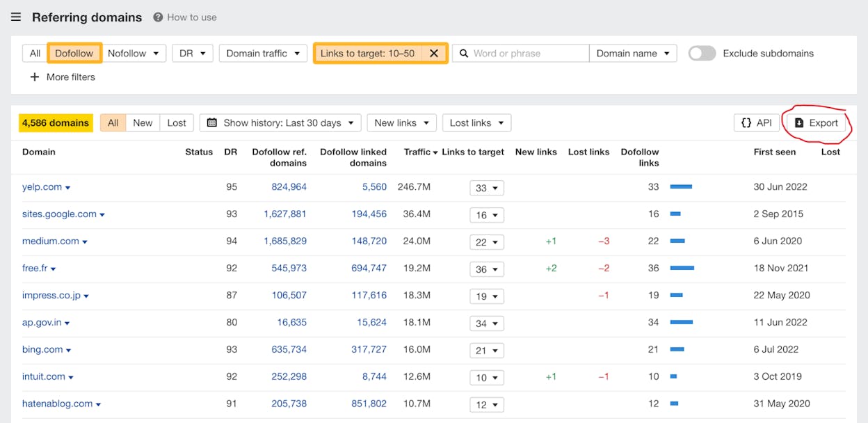Open the Lost links dropdown
Image resolution: width=868 pixels, height=423 pixels.
click(x=476, y=123)
